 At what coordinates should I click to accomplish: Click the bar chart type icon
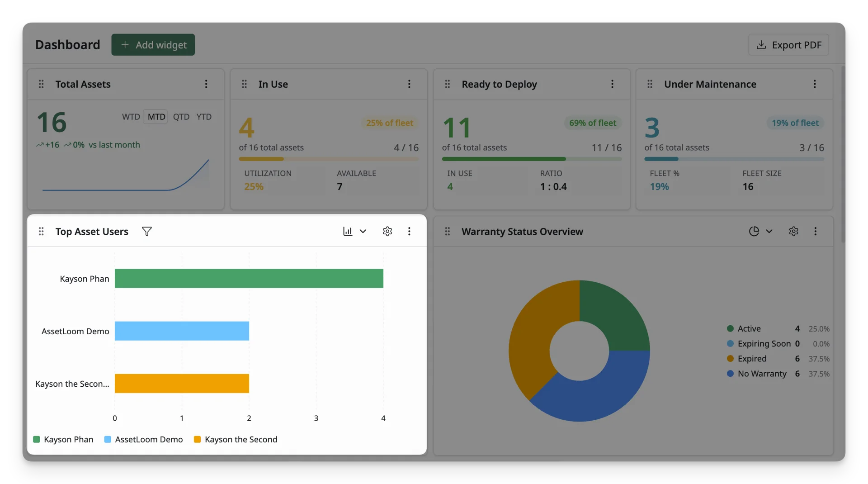tap(348, 232)
